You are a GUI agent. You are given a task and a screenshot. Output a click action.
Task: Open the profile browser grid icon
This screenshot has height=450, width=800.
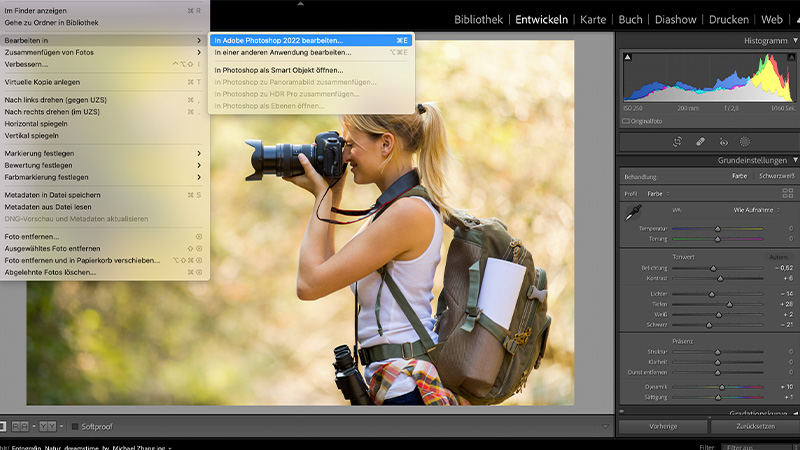[788, 193]
